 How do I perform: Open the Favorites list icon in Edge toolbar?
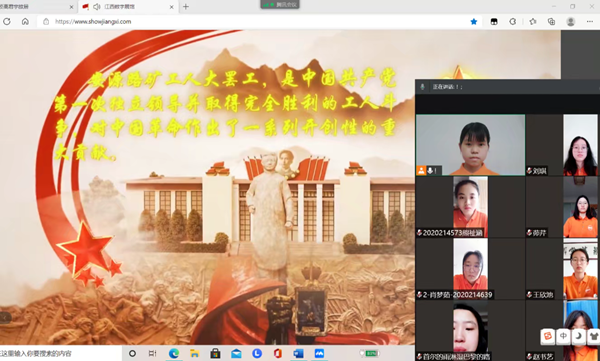(533, 22)
